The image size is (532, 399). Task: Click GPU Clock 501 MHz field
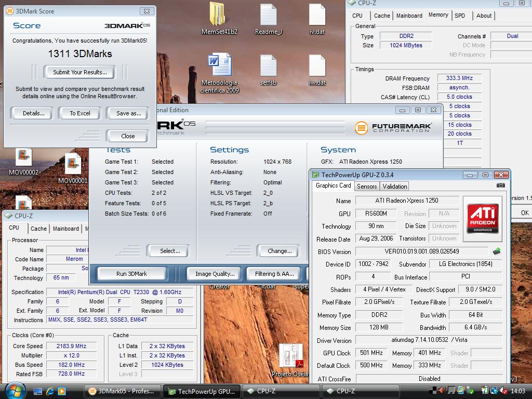click(x=371, y=353)
